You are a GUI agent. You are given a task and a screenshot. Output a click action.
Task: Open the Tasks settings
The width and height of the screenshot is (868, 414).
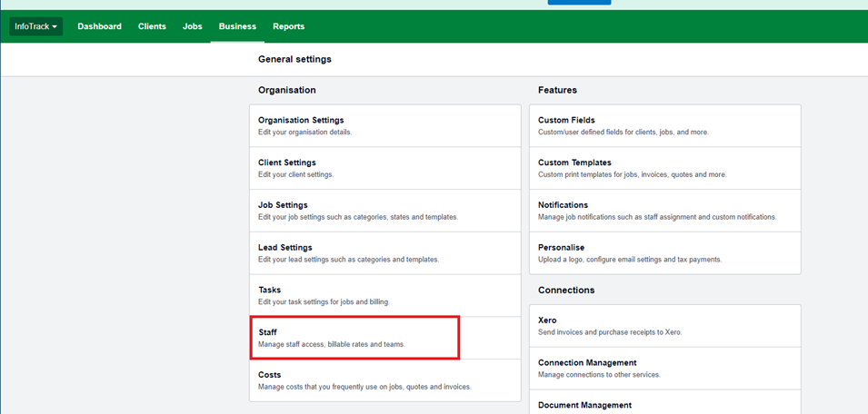pos(270,291)
